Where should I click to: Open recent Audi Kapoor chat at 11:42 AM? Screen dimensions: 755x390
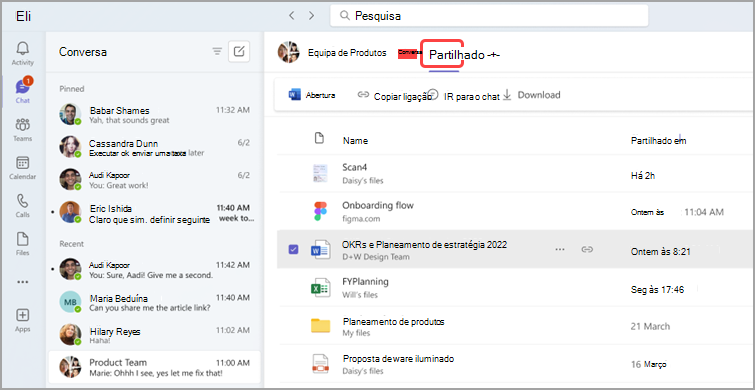tap(155, 269)
